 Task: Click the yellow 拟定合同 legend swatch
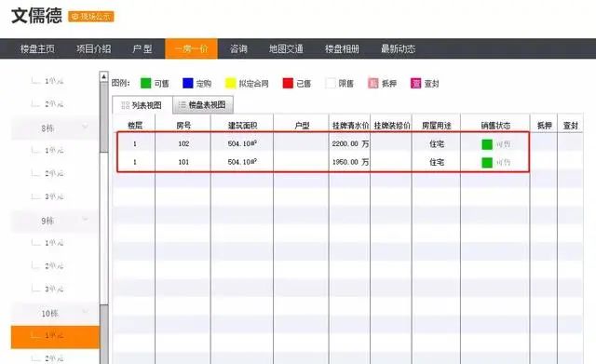tap(230, 83)
